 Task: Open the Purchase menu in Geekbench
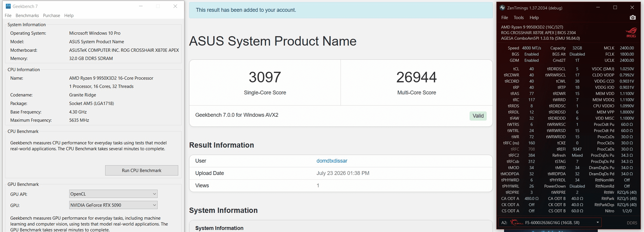click(52, 16)
